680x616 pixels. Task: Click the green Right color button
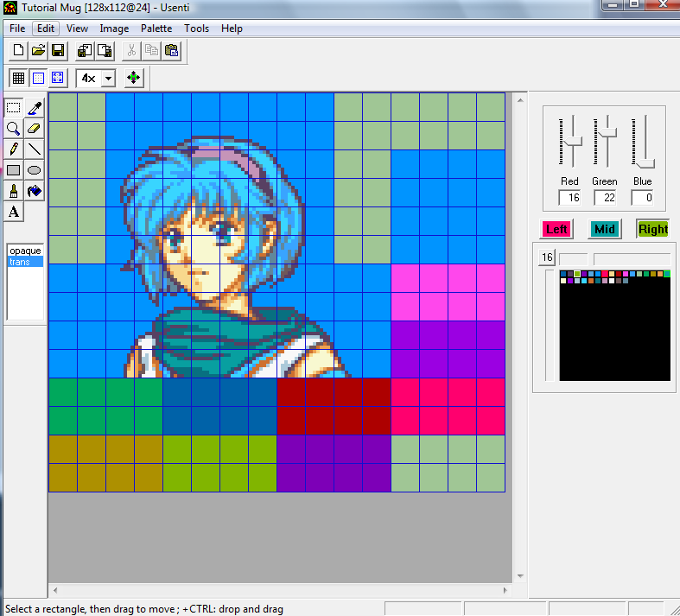(652, 229)
